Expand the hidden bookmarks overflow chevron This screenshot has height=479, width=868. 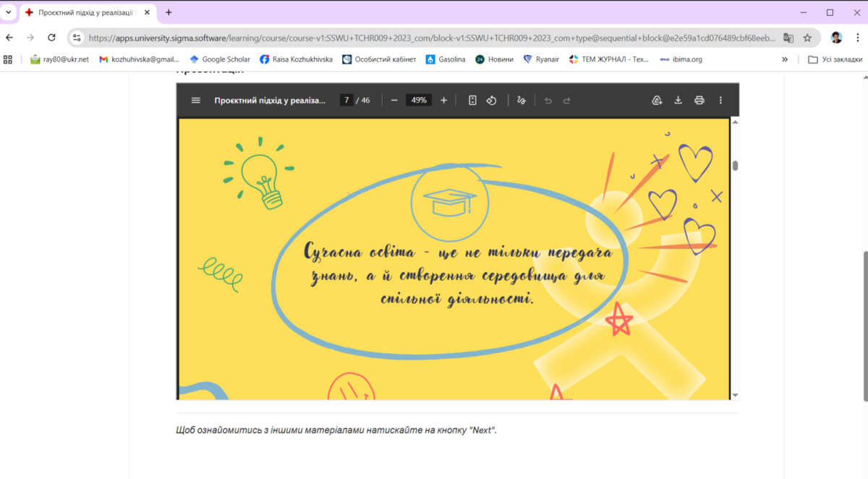785,59
